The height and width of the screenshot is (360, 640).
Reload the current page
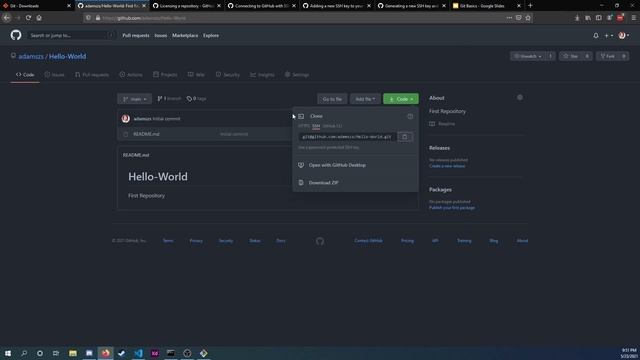pos(28,18)
